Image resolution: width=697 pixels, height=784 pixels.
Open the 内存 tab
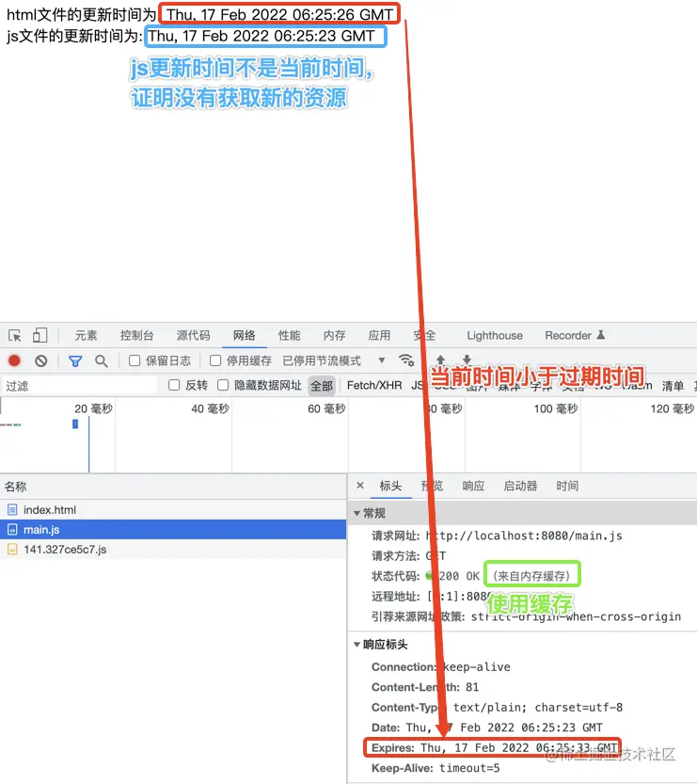[334, 335]
